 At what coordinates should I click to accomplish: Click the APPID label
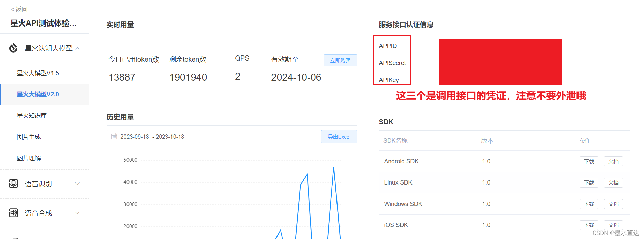388,46
